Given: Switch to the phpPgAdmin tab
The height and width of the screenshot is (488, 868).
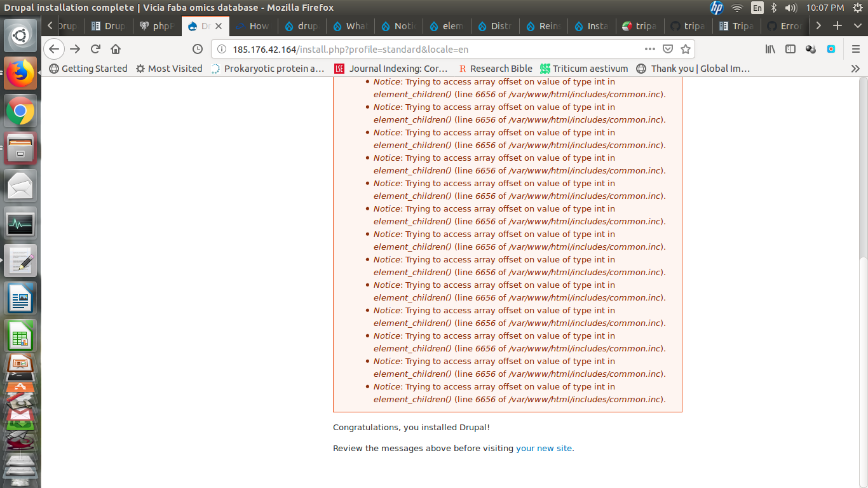Looking at the screenshot, I should [156, 25].
